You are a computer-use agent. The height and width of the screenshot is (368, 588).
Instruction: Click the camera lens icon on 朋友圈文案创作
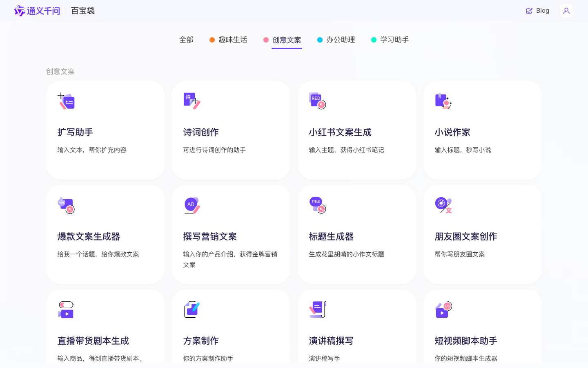(x=441, y=203)
